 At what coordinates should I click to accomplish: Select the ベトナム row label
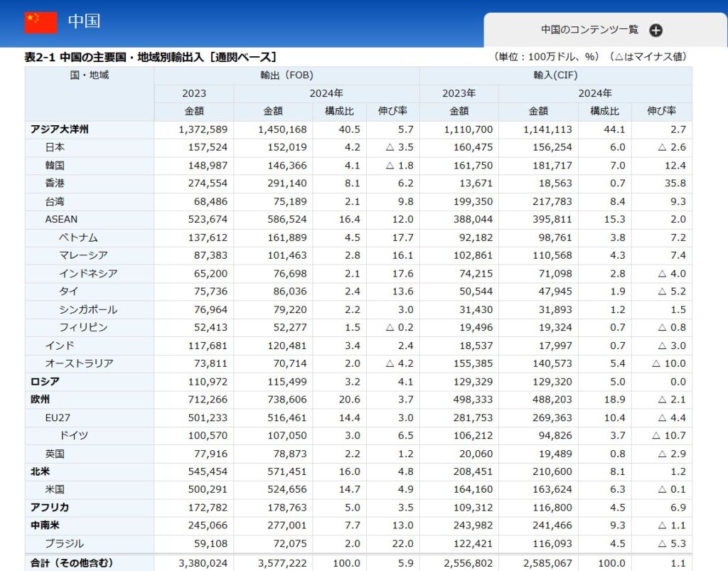(x=78, y=238)
